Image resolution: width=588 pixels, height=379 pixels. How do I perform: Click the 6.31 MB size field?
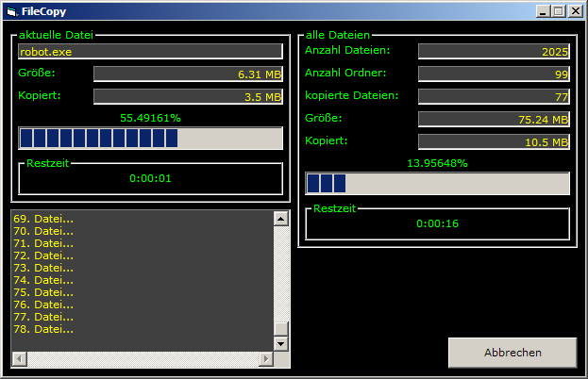coord(188,74)
